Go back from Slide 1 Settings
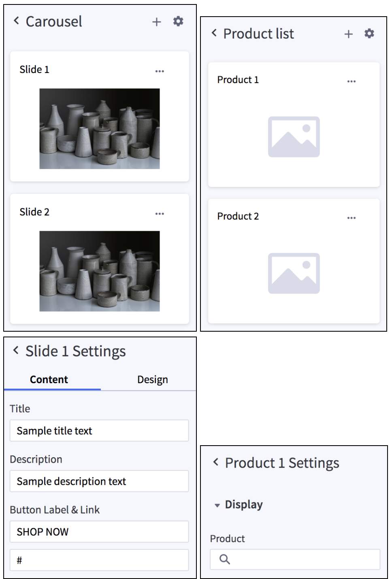The image size is (392, 579). (16, 350)
